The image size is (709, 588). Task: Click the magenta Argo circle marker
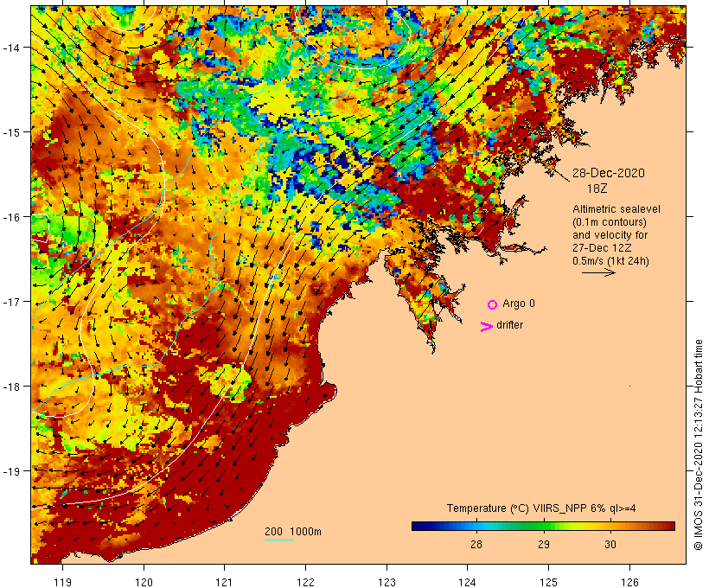[493, 304]
